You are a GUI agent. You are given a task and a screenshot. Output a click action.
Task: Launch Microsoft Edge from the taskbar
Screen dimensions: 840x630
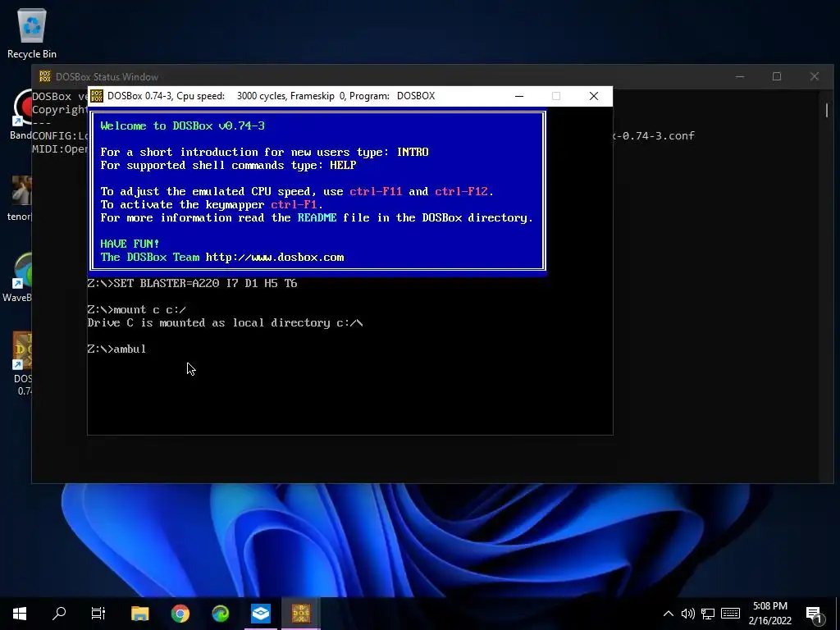[220, 614]
